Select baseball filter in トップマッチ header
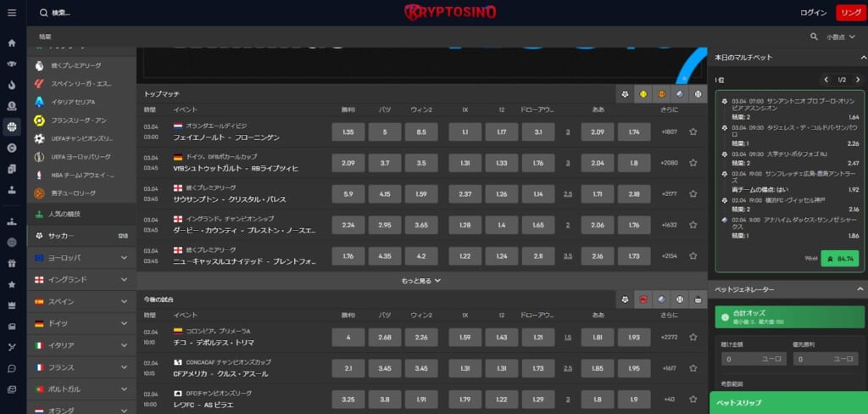This screenshot has width=868, height=414. (x=698, y=94)
